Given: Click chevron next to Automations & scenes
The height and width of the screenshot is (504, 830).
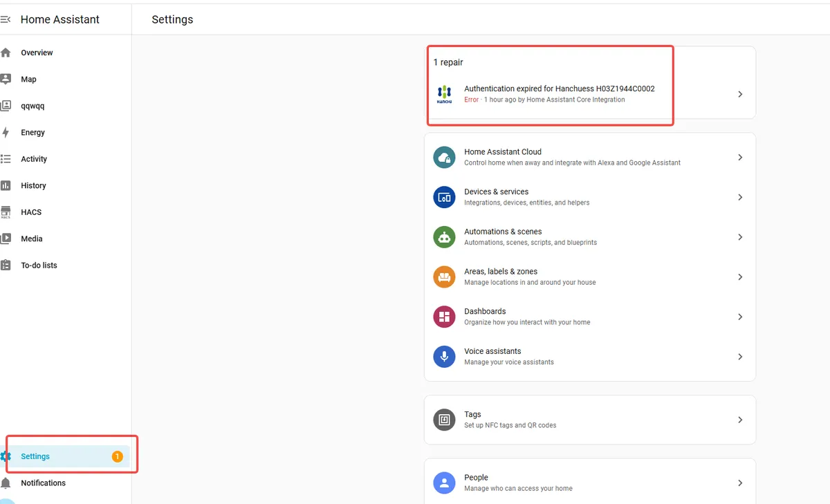Looking at the screenshot, I should [x=740, y=237].
